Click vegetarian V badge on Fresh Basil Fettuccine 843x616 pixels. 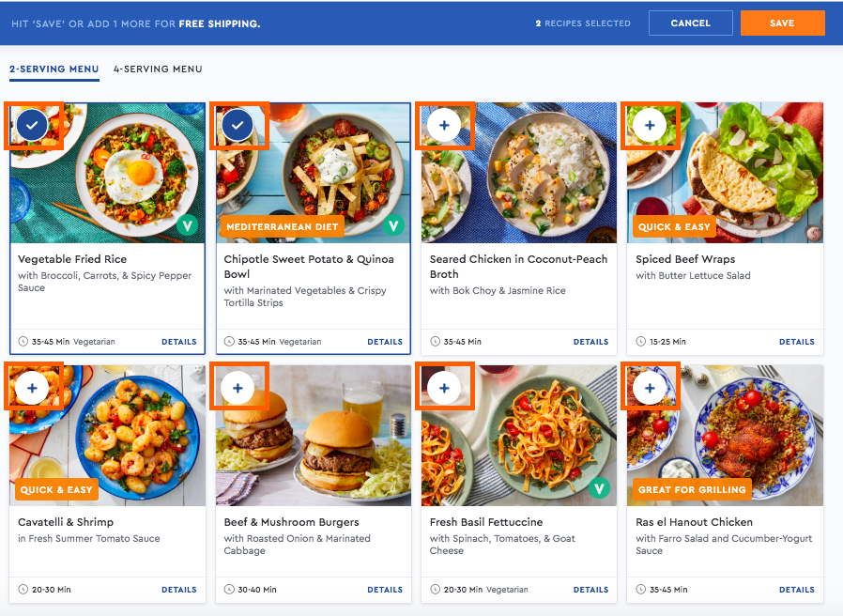tap(599, 488)
